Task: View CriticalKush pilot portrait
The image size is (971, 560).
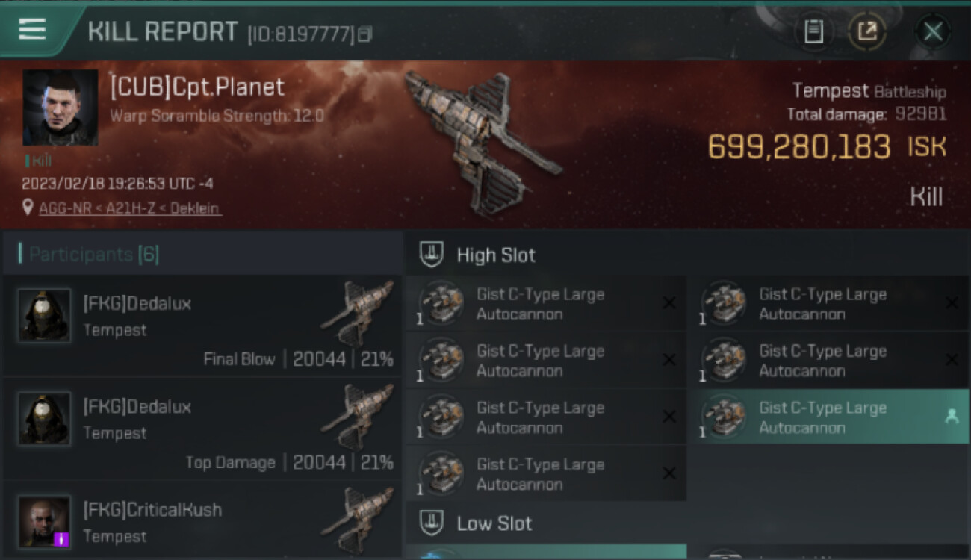Action: (x=45, y=521)
